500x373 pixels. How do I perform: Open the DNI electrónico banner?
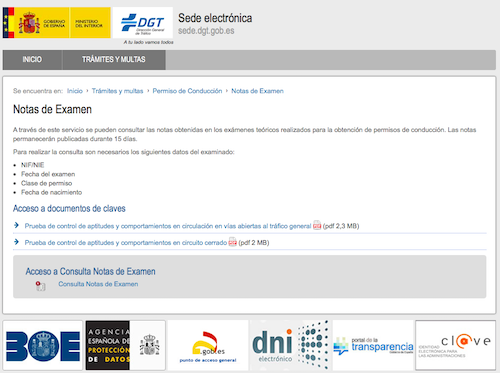coord(291,345)
